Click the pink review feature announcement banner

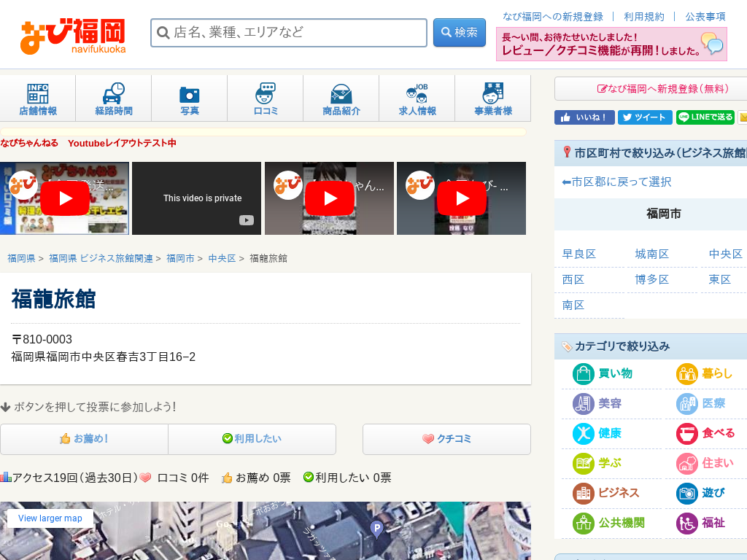click(x=611, y=44)
